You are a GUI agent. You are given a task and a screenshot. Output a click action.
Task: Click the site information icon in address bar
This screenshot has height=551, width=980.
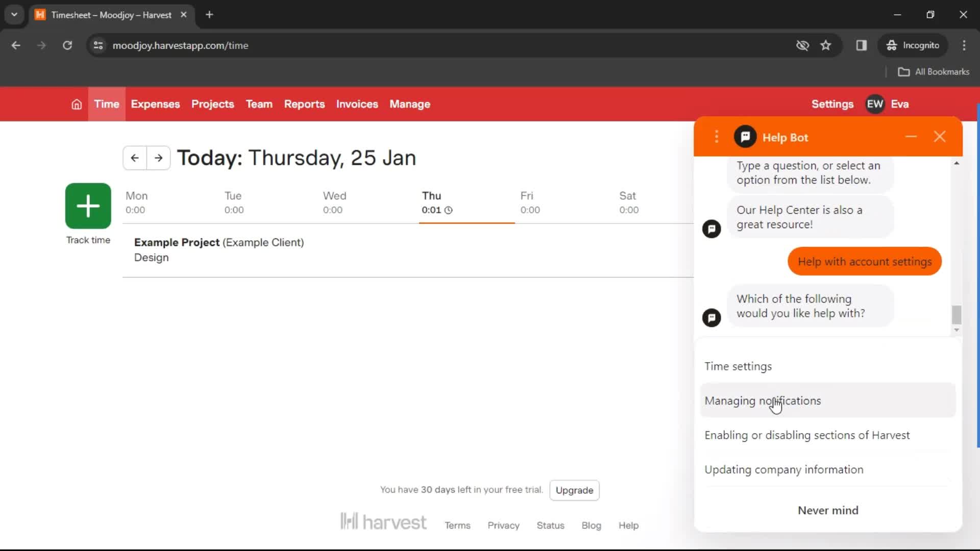click(x=99, y=45)
